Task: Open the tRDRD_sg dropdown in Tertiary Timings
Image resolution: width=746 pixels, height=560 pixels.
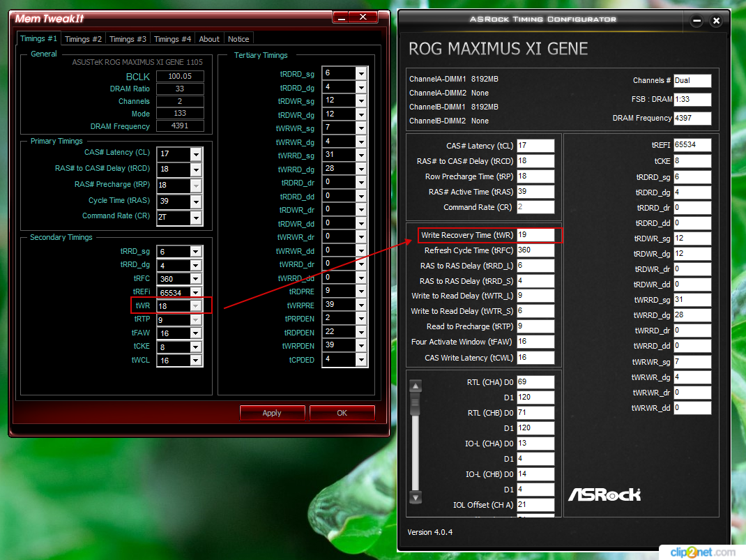Action: tap(361, 73)
